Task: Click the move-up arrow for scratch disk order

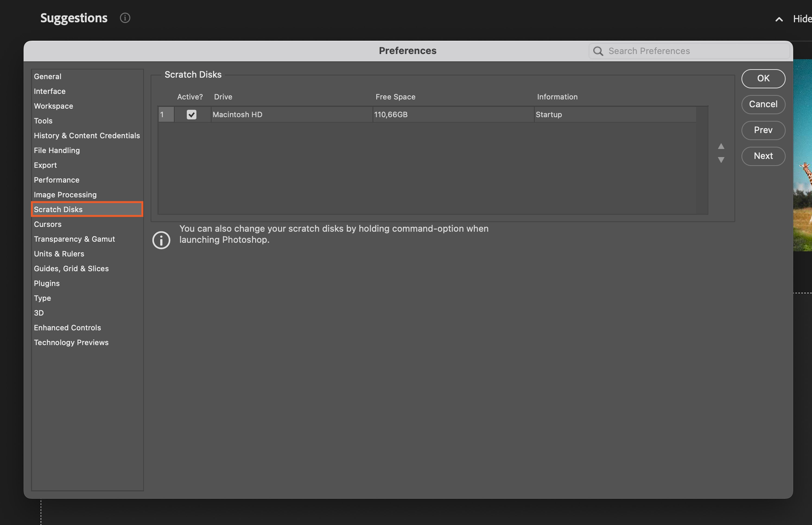Action: pos(721,146)
